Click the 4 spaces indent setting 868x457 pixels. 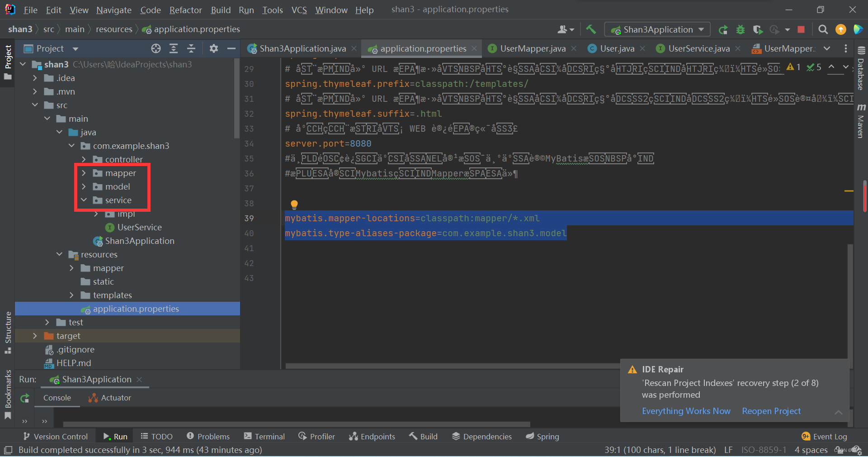point(811,450)
